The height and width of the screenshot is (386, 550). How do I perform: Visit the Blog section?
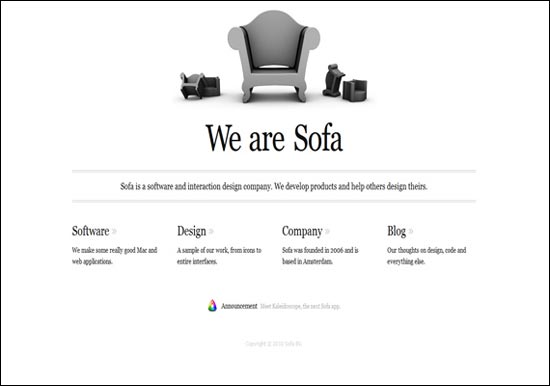[x=396, y=232]
